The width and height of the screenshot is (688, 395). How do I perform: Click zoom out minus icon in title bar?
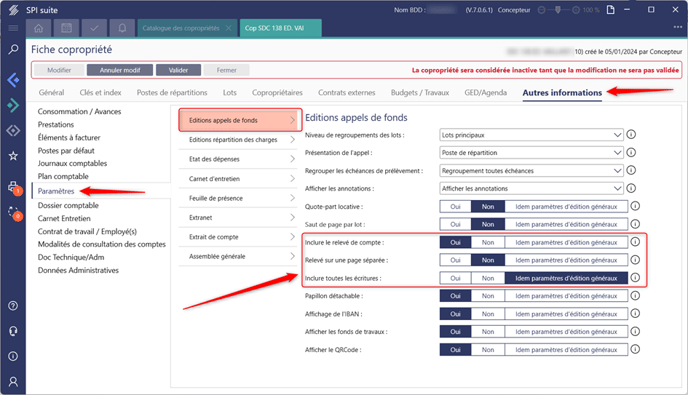[542, 10]
